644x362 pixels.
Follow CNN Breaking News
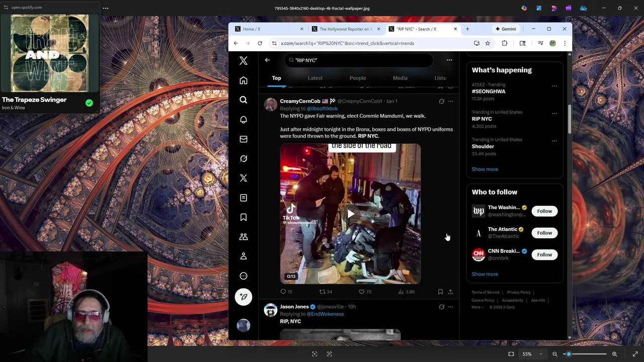coord(544,254)
